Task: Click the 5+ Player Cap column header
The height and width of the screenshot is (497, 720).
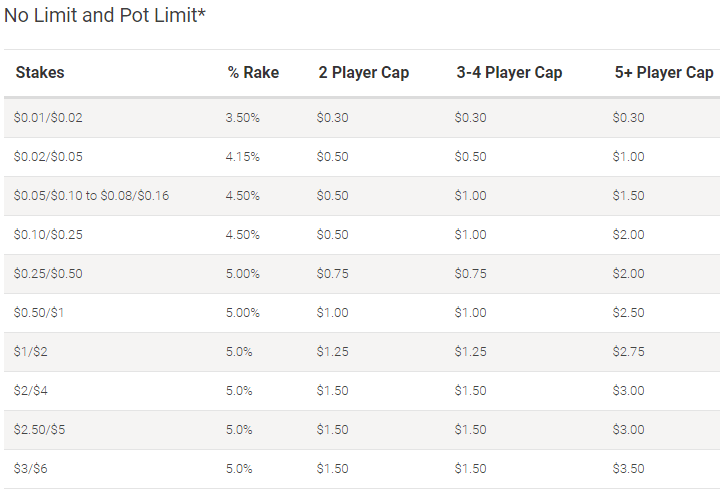Action: click(x=664, y=73)
